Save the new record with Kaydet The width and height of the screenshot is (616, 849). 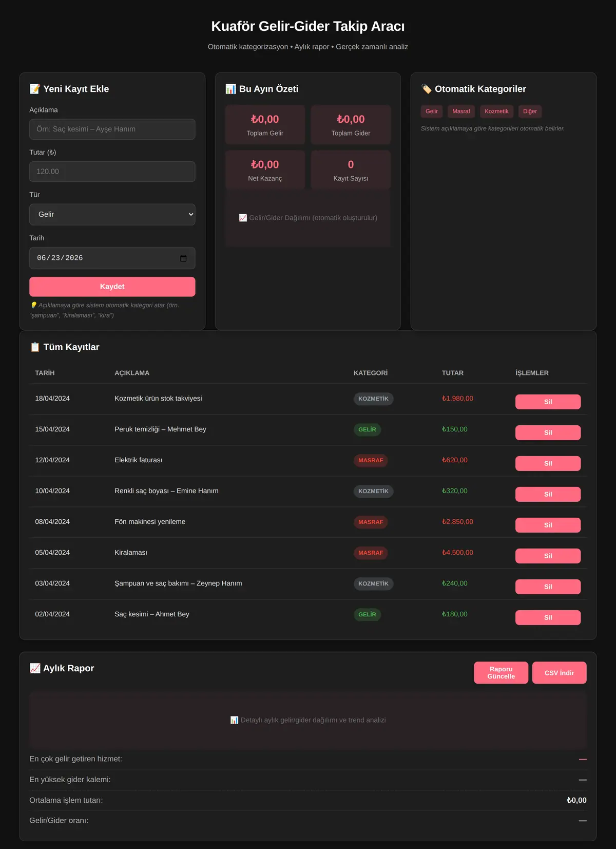tap(112, 287)
